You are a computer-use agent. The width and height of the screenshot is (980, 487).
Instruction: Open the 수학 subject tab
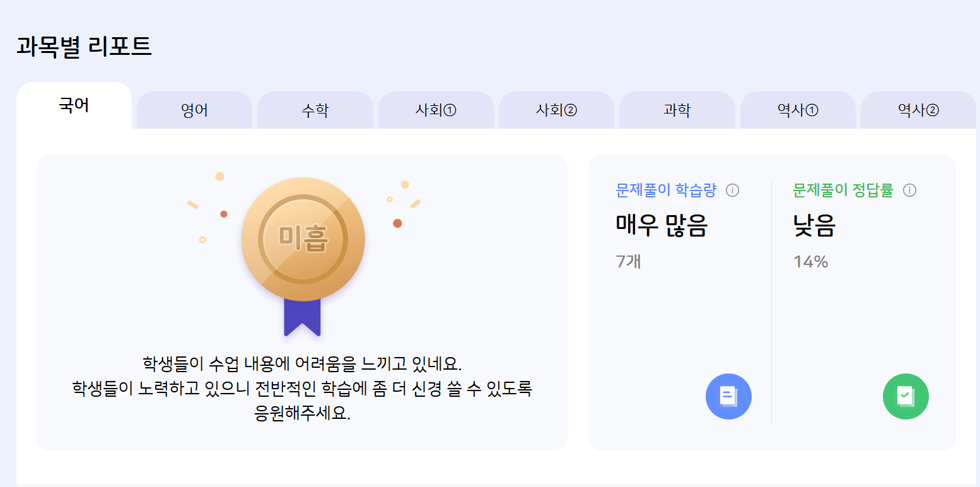(315, 110)
